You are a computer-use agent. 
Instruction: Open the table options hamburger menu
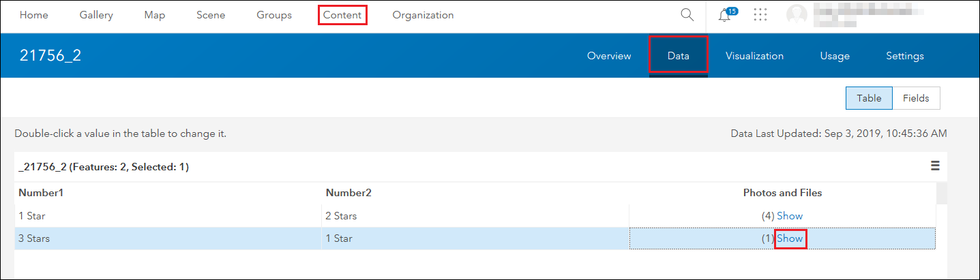click(935, 166)
